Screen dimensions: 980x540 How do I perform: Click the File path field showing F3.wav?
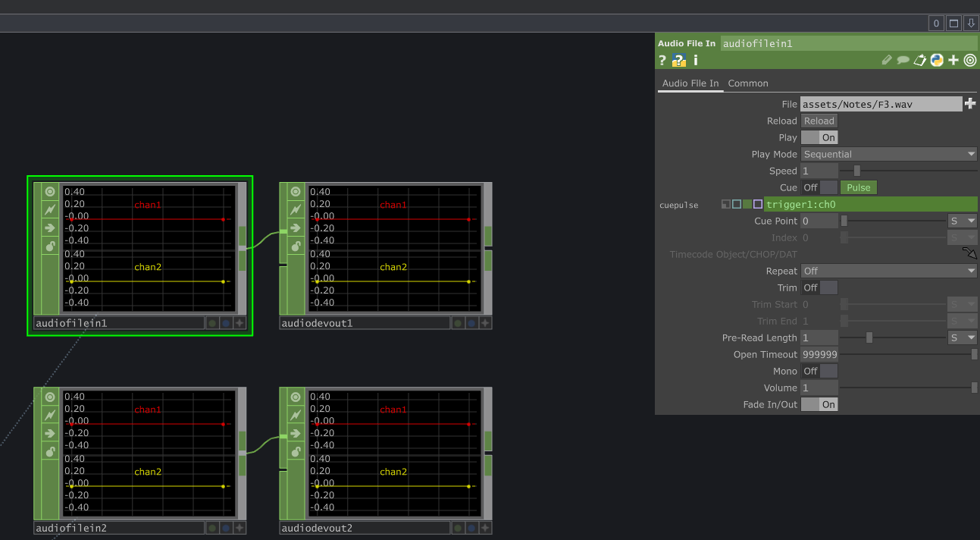click(x=881, y=104)
